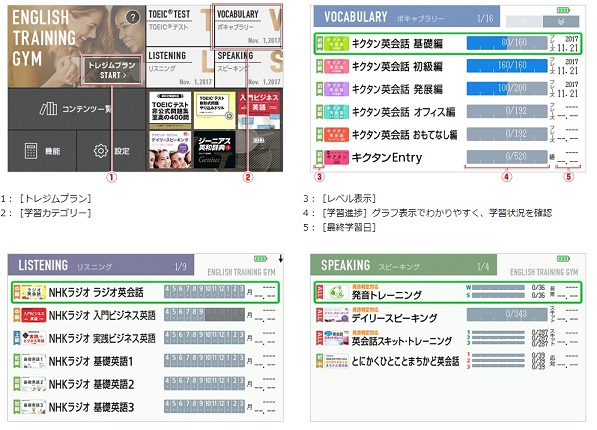The height and width of the screenshot is (430, 597).
Task: Click 160/160 progress bar of 初級編
Action: pyautogui.click(x=507, y=66)
